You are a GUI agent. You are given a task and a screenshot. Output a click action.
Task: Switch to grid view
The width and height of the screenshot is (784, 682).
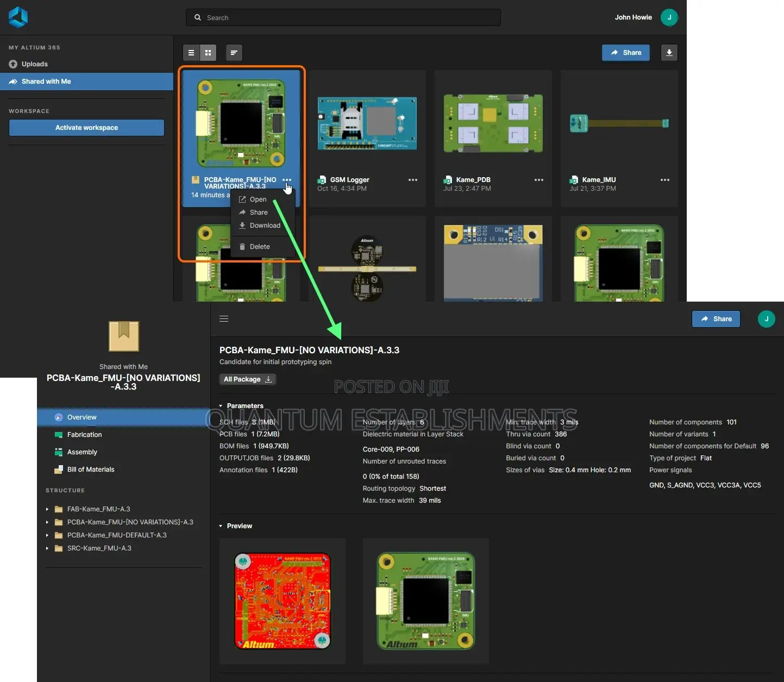(x=208, y=53)
